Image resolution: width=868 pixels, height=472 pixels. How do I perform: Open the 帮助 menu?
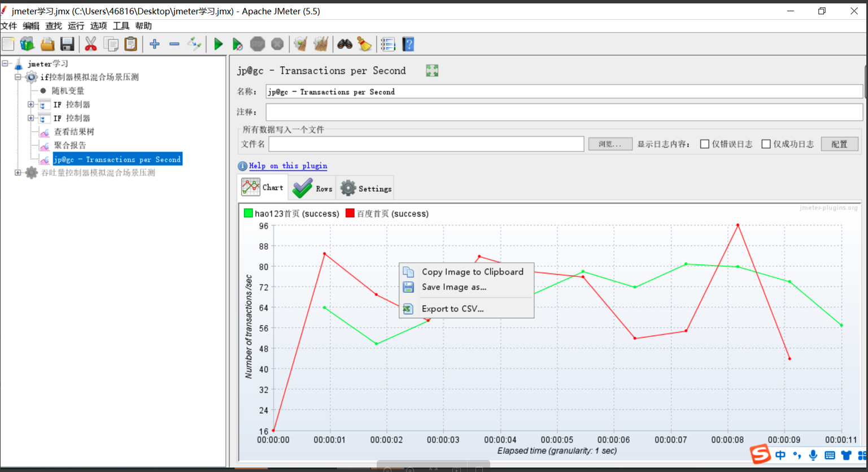pyautogui.click(x=143, y=26)
